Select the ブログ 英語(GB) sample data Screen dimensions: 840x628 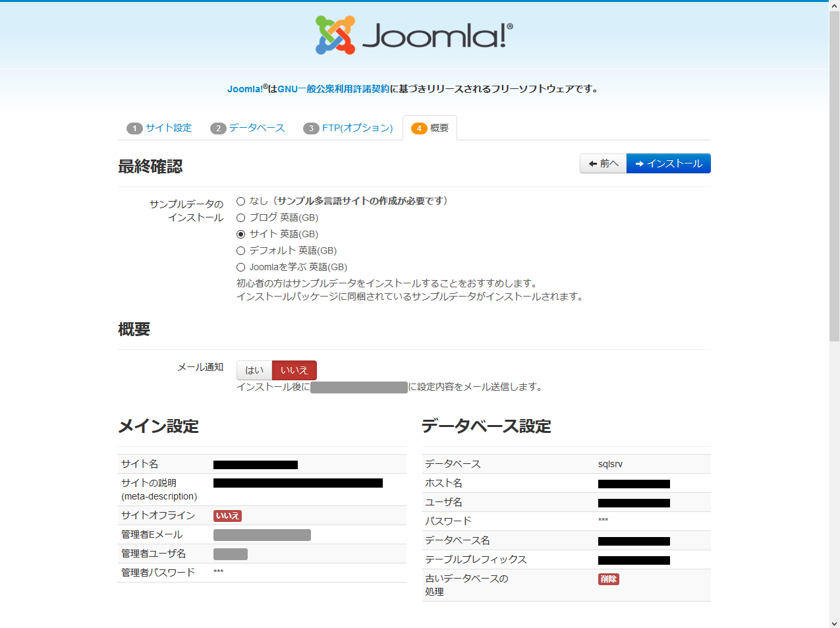click(241, 217)
